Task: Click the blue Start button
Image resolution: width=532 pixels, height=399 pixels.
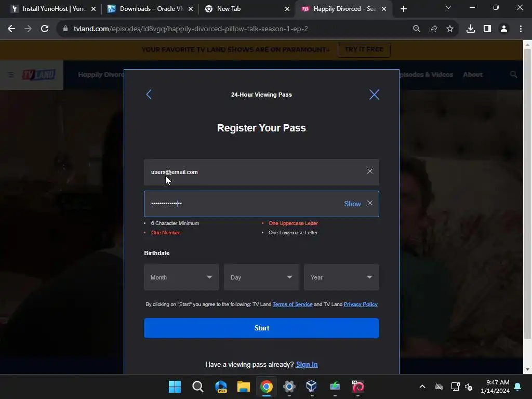Action: point(261,328)
